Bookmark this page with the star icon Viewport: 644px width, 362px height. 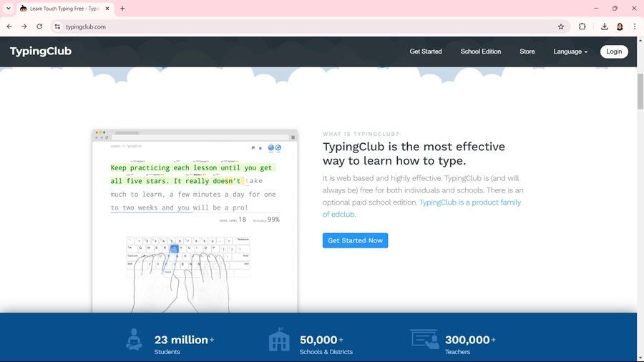560,26
